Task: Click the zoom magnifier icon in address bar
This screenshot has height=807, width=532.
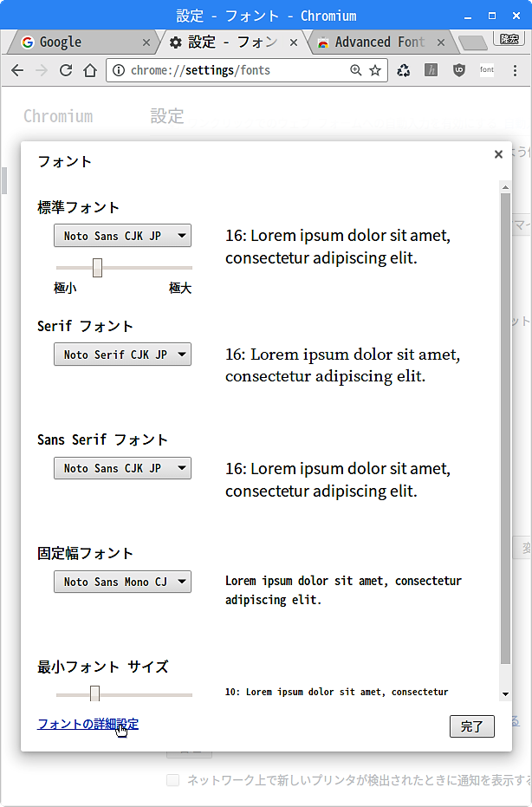Action: pos(355,70)
